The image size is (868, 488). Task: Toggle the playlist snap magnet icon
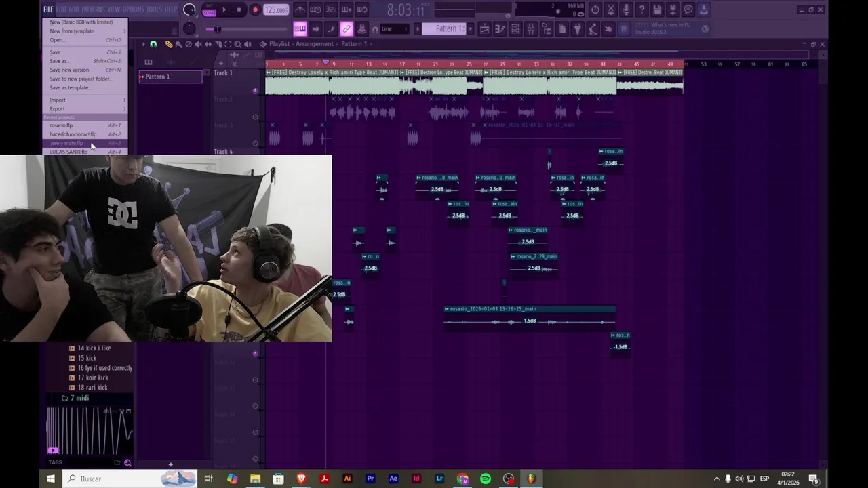[x=153, y=44]
